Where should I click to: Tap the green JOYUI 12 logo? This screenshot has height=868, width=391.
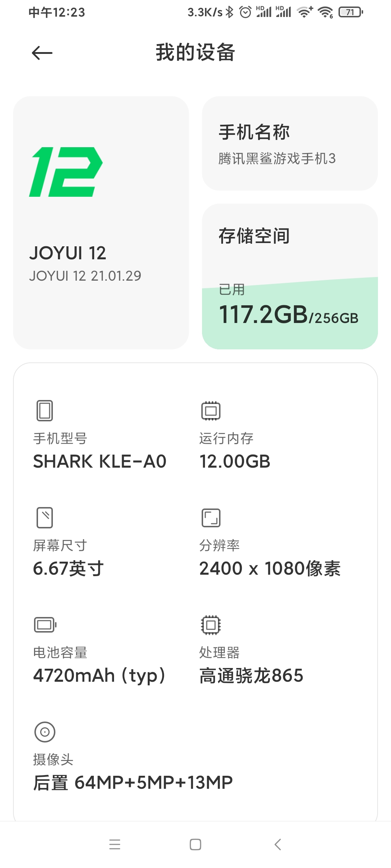(x=66, y=172)
